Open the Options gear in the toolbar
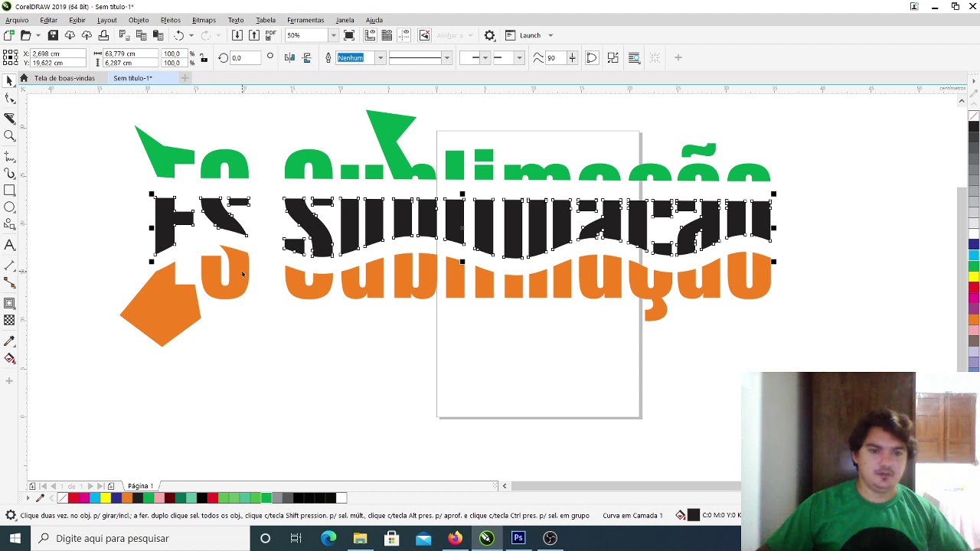980x551 pixels. tap(490, 35)
